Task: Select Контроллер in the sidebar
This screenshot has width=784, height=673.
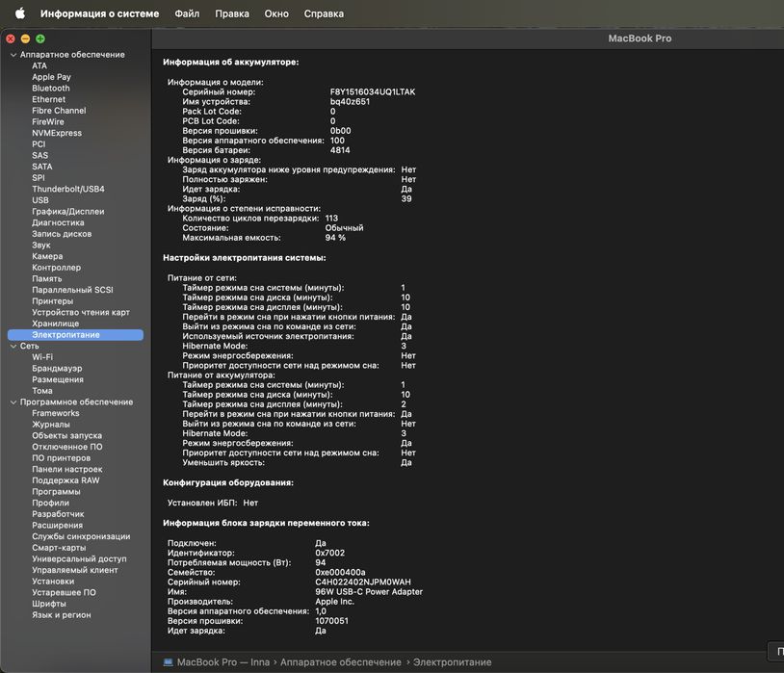Action: tap(57, 268)
